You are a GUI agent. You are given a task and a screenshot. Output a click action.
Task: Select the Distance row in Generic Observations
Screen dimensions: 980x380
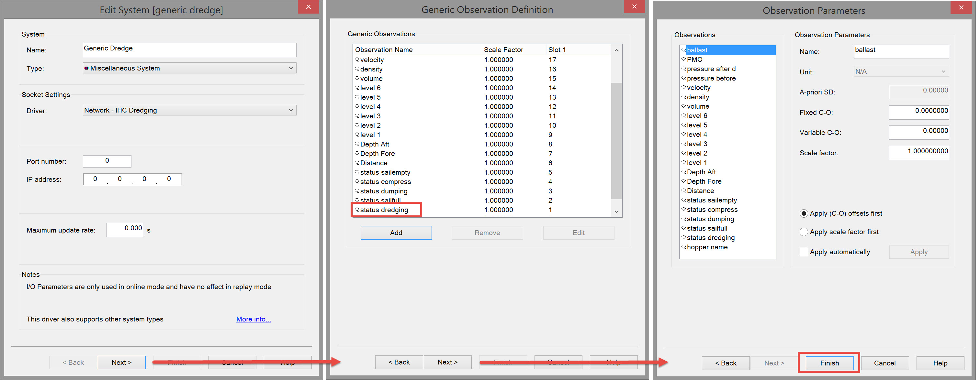point(374,163)
